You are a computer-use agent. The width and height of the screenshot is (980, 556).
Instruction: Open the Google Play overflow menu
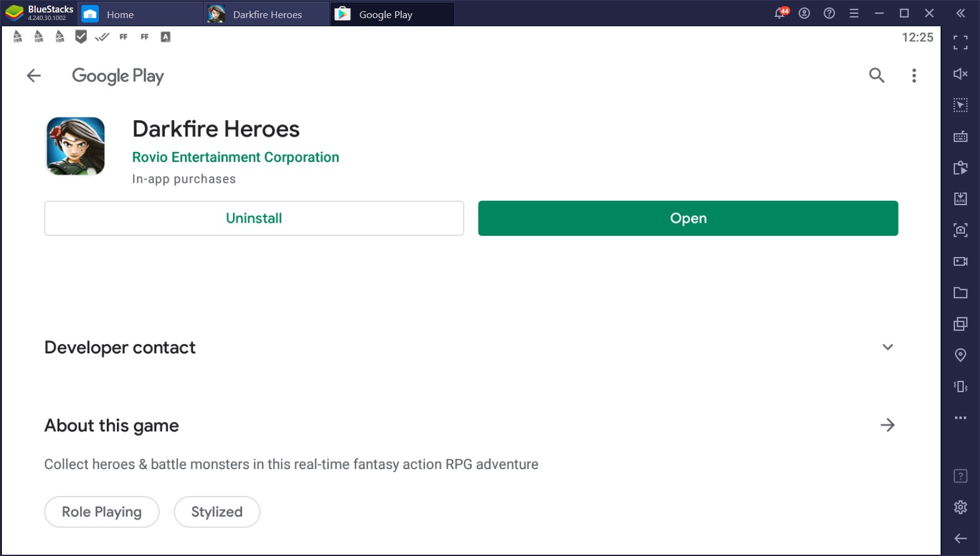pyautogui.click(x=914, y=76)
